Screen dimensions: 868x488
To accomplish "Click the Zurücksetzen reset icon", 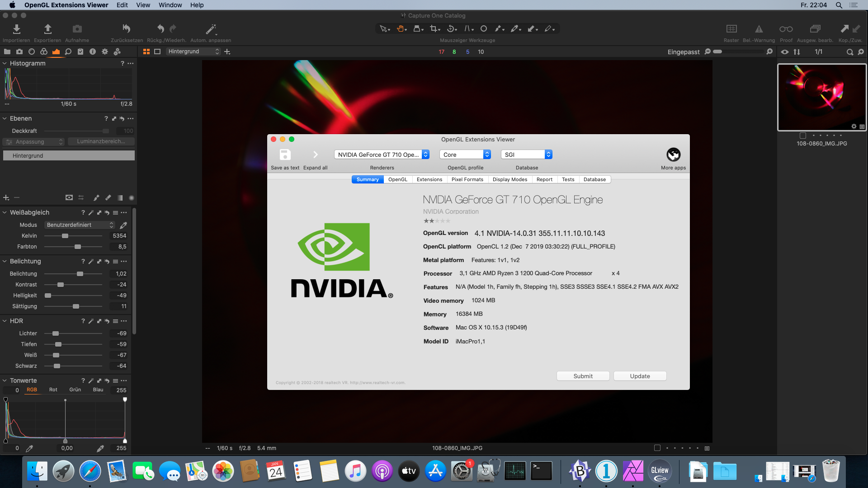I will 127,29.
